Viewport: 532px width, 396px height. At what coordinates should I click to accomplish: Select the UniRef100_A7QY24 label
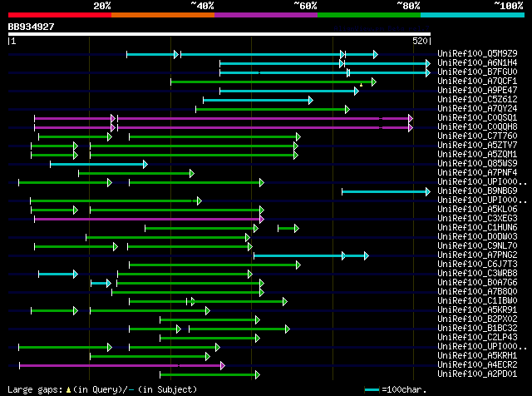(x=477, y=108)
